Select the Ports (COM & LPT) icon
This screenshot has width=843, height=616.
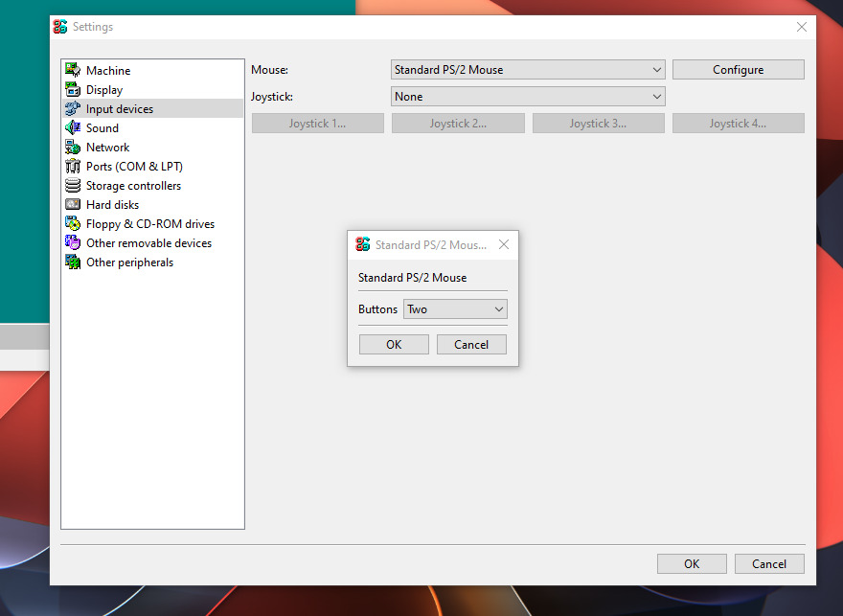pyautogui.click(x=73, y=166)
